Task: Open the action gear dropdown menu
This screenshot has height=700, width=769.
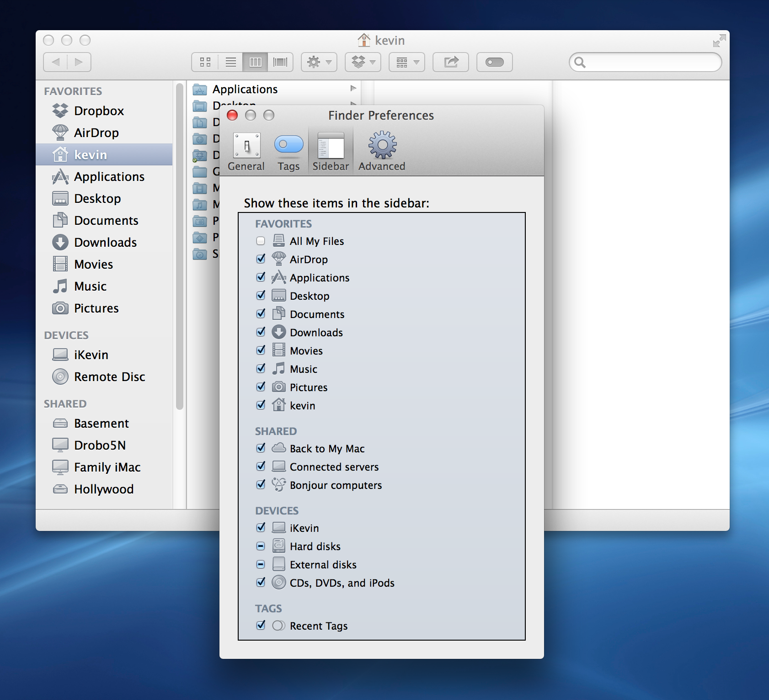Action: [x=319, y=62]
